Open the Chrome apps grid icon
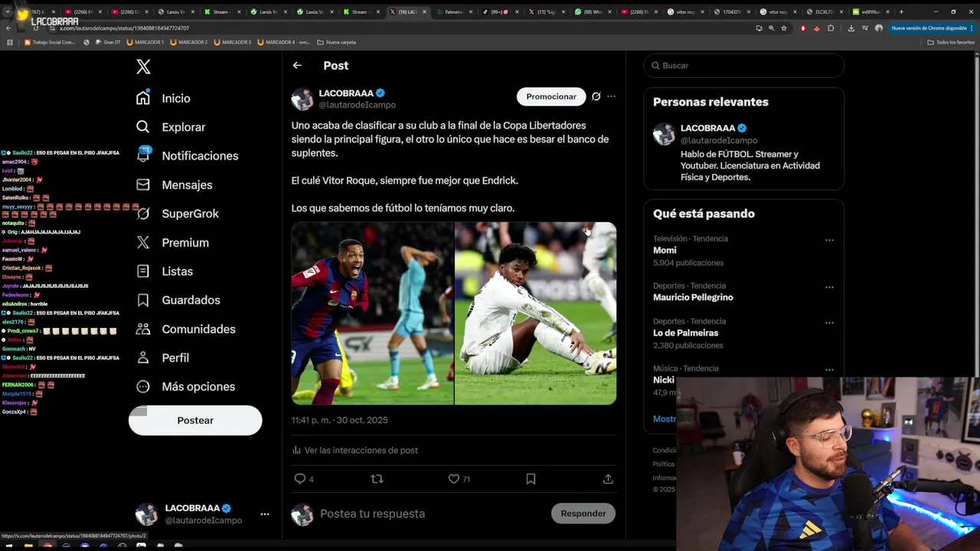980x551 pixels. click(10, 42)
